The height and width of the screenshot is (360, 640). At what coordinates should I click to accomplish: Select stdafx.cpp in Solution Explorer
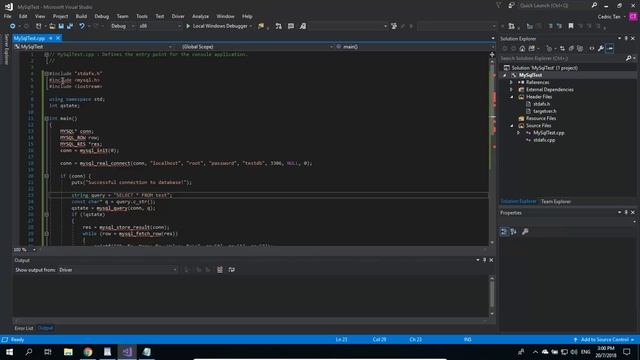click(544, 140)
